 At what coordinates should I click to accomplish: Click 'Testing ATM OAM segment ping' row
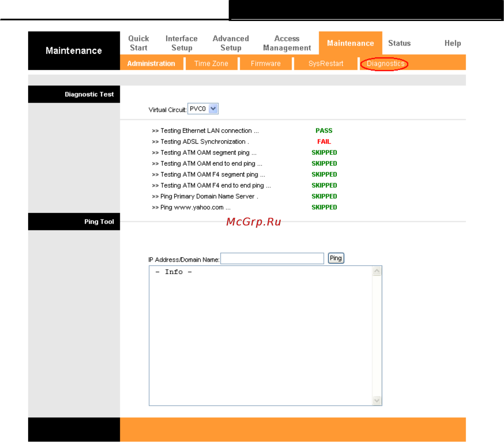(x=204, y=153)
